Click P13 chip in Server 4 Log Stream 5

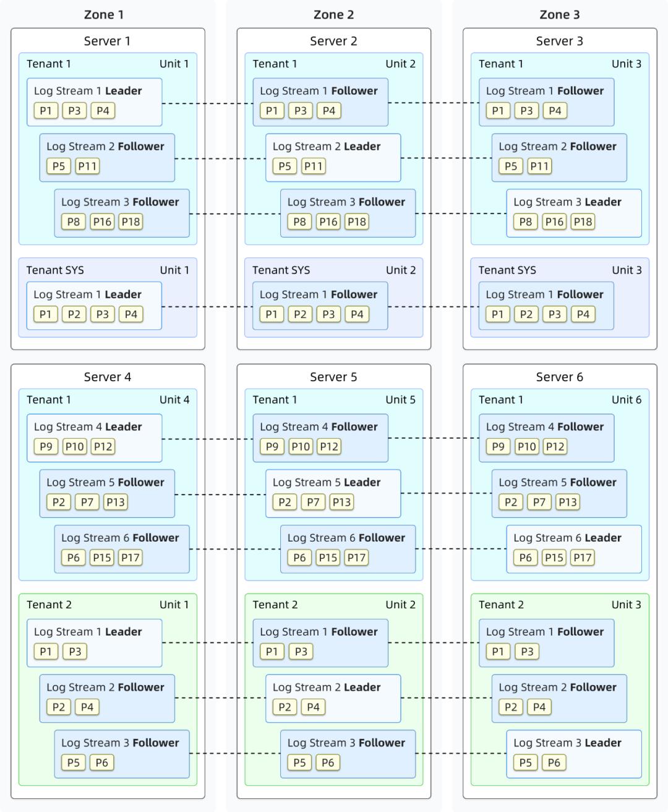click(116, 502)
